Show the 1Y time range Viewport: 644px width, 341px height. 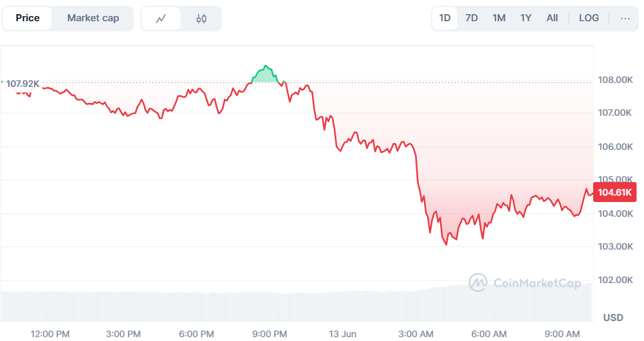tap(526, 18)
